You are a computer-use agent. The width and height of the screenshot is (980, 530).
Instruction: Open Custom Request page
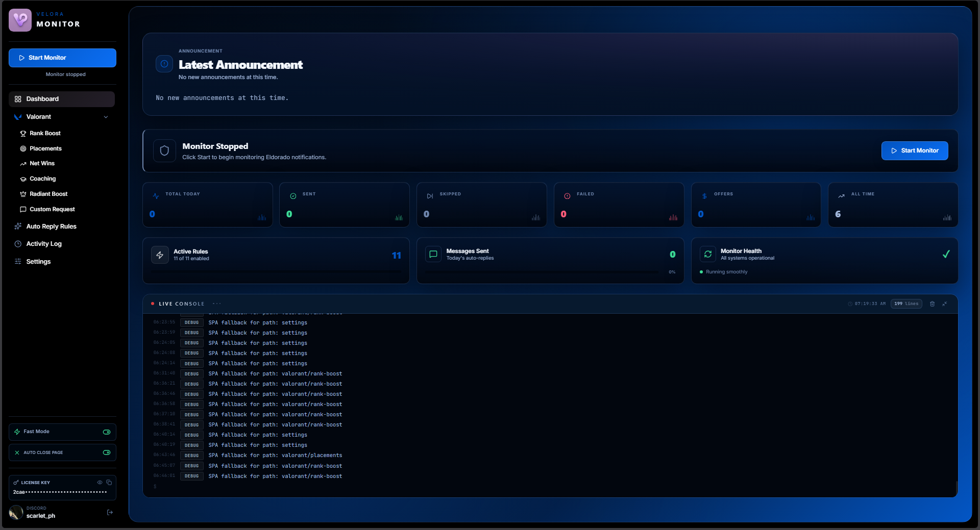(52, 209)
